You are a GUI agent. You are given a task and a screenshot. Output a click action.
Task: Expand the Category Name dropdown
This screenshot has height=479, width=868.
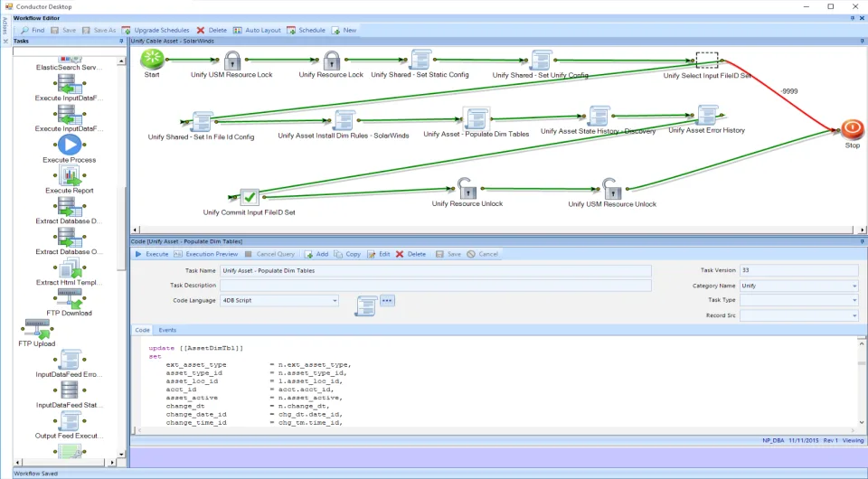click(x=798, y=286)
